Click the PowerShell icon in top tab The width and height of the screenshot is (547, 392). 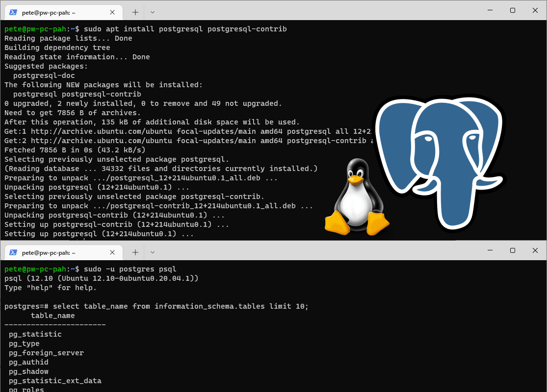click(13, 13)
